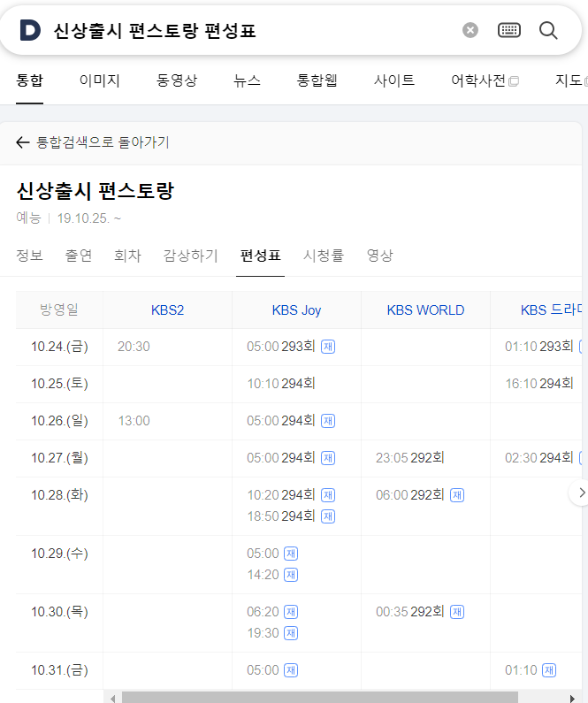Open the 회차 program tab
The image size is (588, 703).
click(x=127, y=256)
